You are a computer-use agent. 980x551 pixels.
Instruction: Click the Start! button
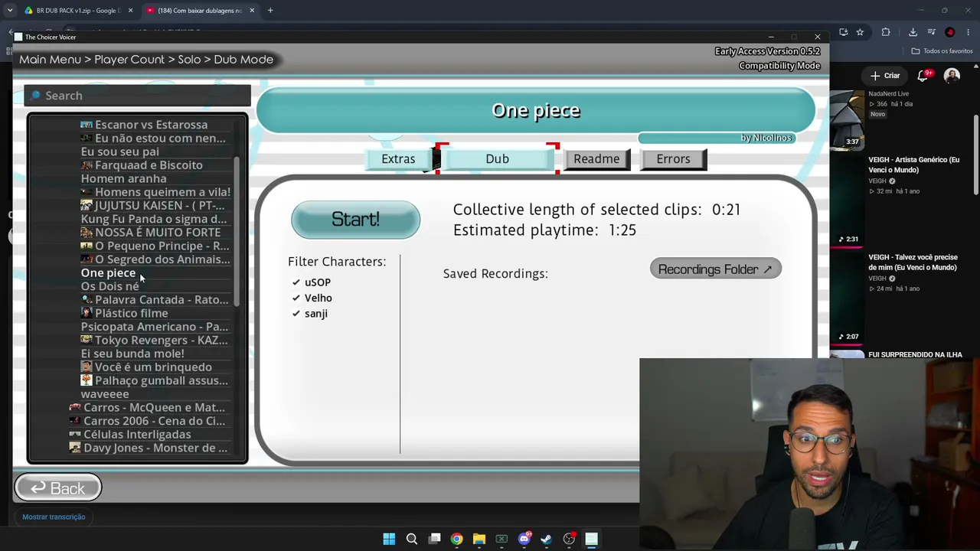(355, 220)
